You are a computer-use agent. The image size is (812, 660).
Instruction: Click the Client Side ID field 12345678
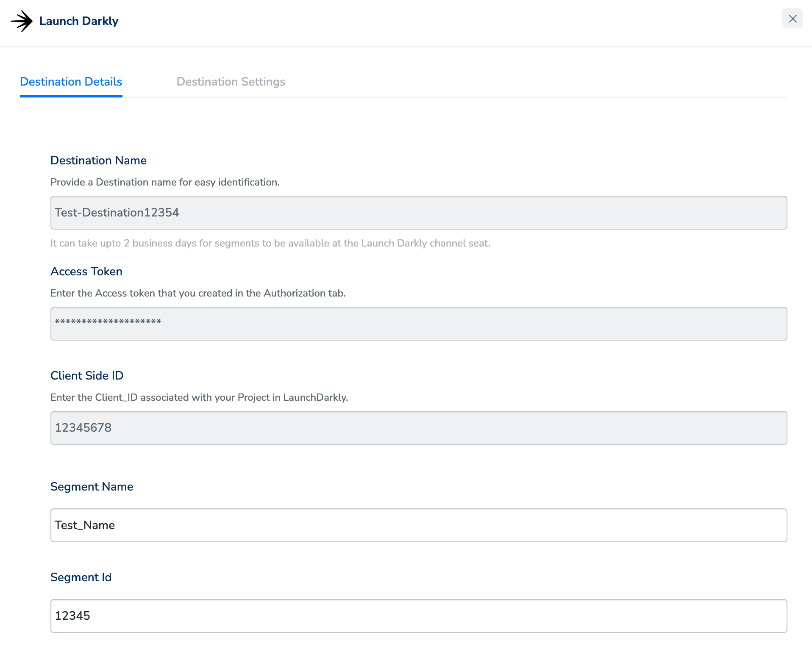(419, 428)
